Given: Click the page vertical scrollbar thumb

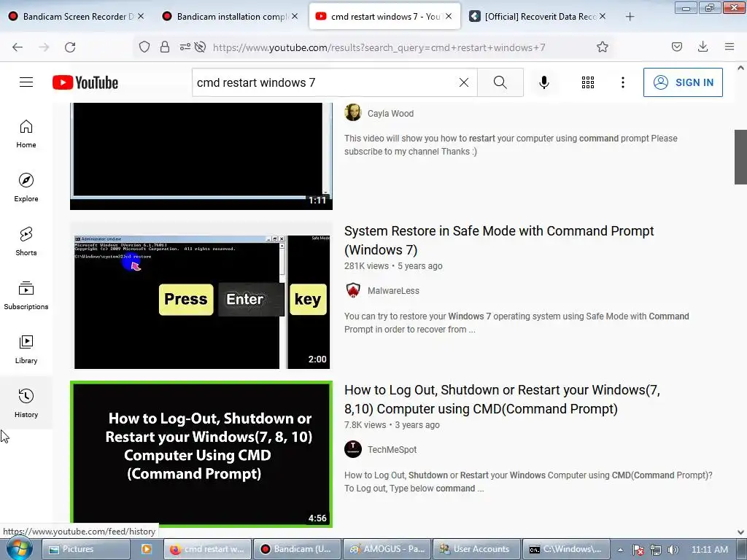Looking at the screenshot, I should (x=740, y=157).
